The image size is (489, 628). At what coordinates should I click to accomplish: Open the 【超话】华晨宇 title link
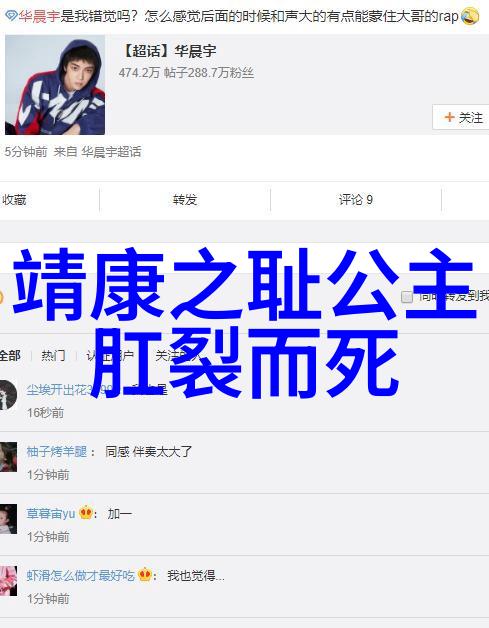(x=167, y=50)
